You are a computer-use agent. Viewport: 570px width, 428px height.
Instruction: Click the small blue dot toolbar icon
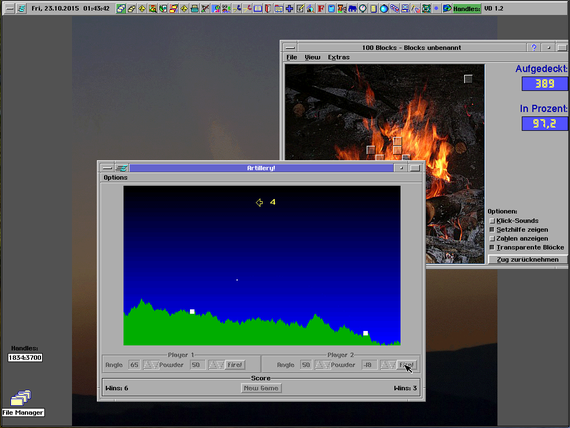point(436,8)
